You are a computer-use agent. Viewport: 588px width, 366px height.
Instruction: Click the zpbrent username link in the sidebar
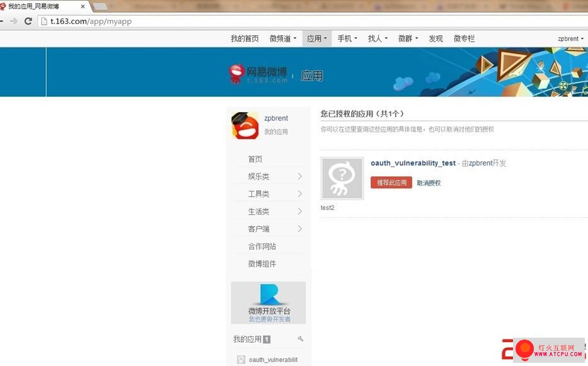(x=276, y=118)
